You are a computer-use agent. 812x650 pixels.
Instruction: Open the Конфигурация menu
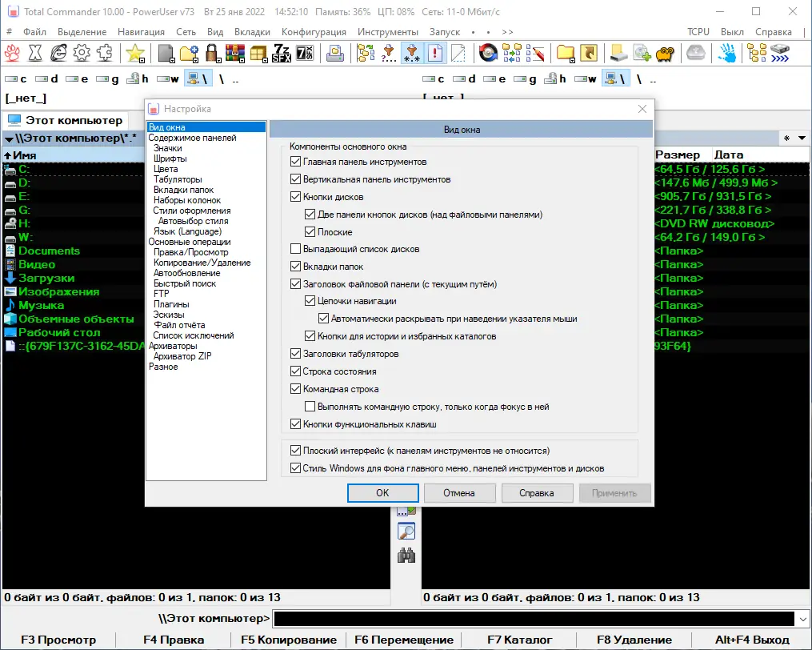click(314, 31)
